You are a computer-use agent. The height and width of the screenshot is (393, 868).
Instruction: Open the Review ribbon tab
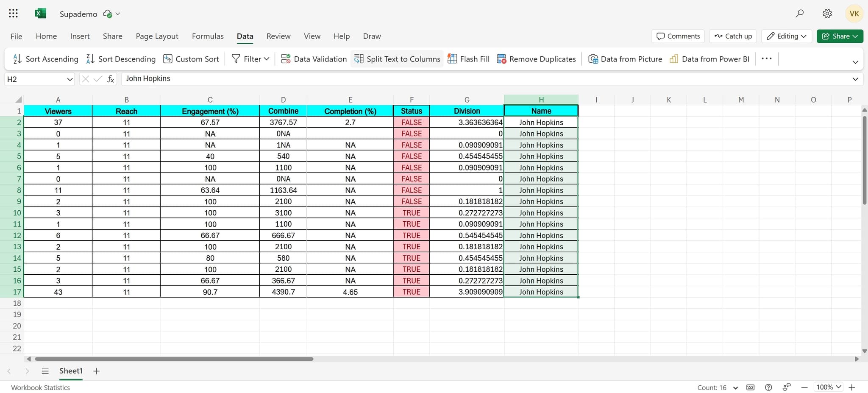tap(278, 36)
